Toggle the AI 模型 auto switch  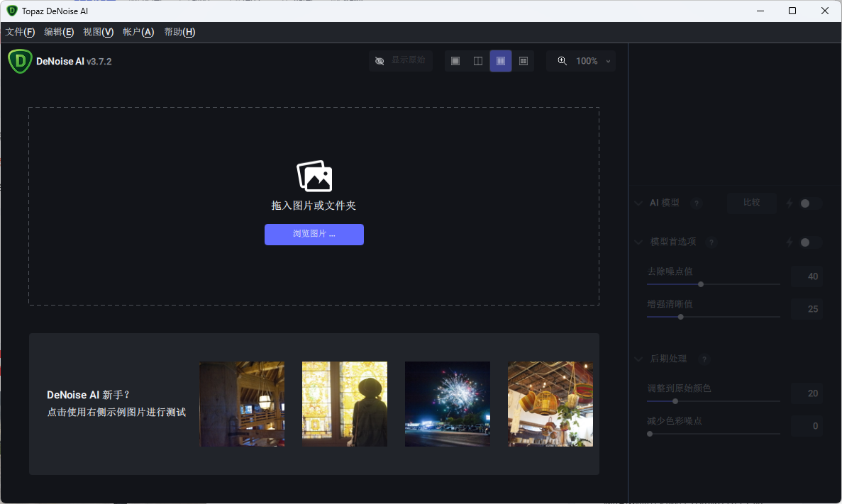(x=810, y=203)
